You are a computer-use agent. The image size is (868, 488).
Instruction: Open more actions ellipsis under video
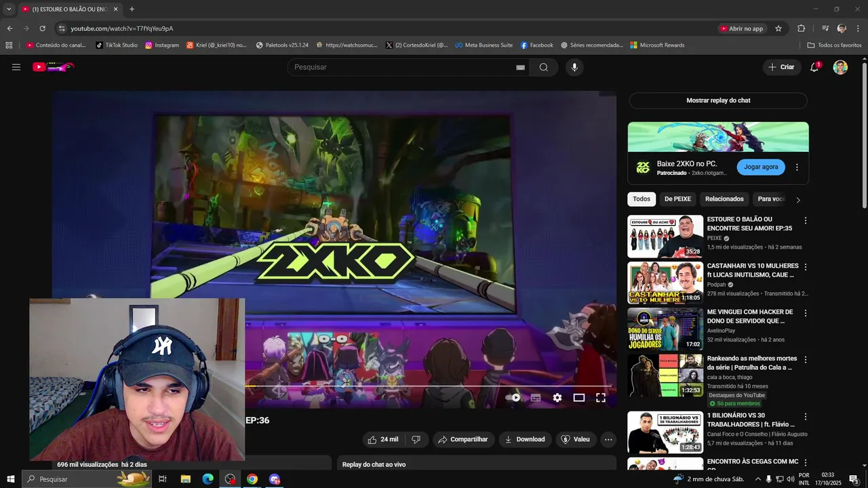608,439
